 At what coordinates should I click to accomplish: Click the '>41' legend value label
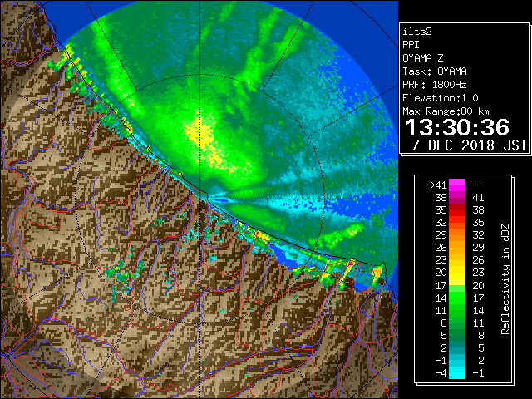(x=438, y=185)
